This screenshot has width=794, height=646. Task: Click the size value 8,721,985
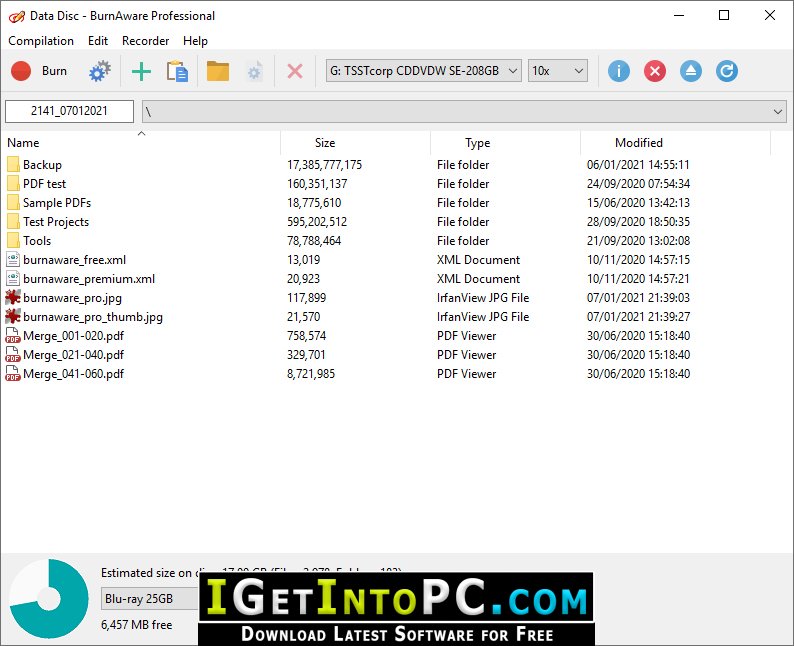coord(311,374)
